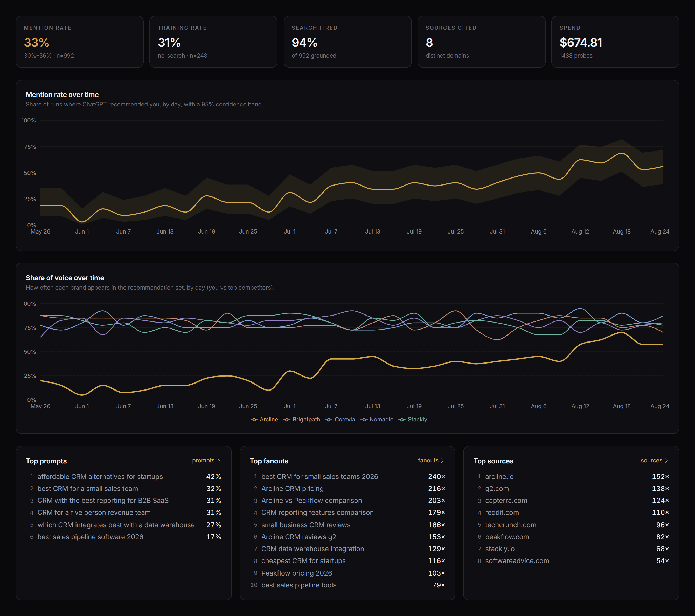The width and height of the screenshot is (695, 616).
Task: Click 'CRM data warehouse integration' fanout
Action: point(312,549)
